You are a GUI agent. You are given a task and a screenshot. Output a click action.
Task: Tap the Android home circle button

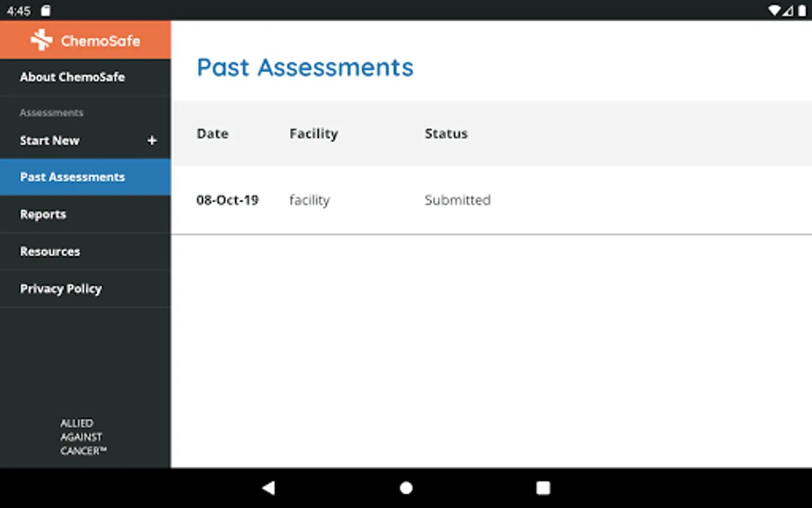[x=406, y=488]
